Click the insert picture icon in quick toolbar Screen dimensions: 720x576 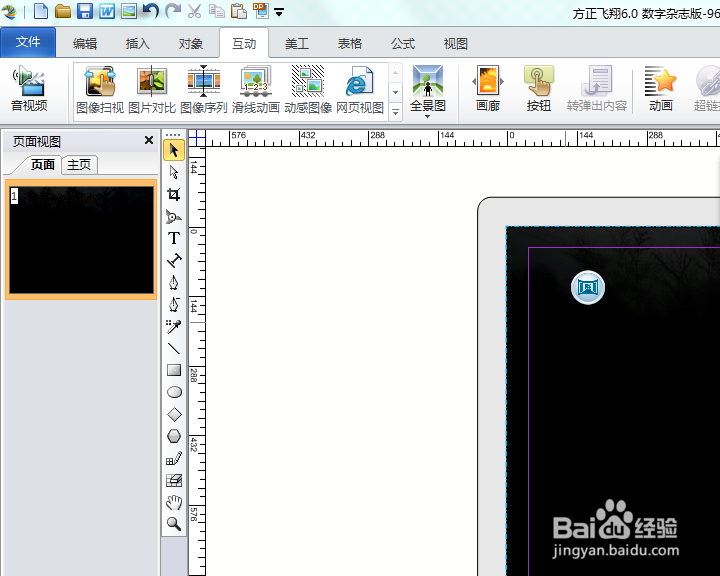pyautogui.click(x=129, y=11)
